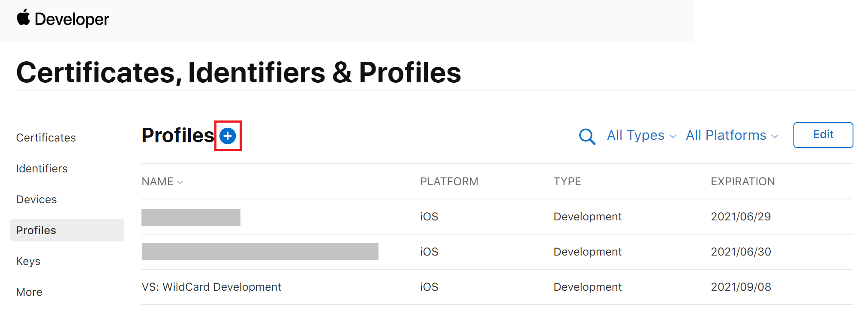The height and width of the screenshot is (319, 868).
Task: Click expiration date 2021/06/29
Action: click(741, 217)
